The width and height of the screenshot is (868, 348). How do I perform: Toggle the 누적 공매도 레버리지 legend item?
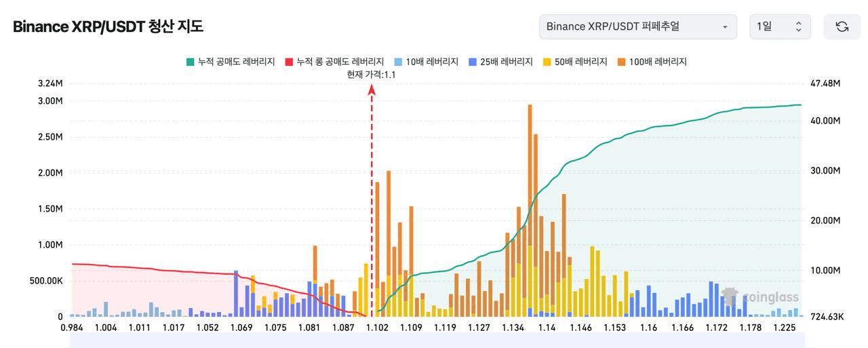(x=231, y=62)
